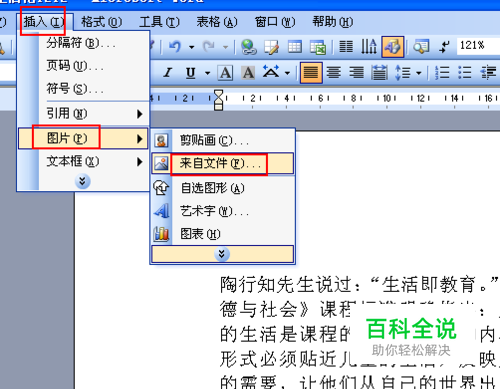Screen dimensions: 500x389
Task: Click the Decrease Indent icon
Action: point(488,72)
